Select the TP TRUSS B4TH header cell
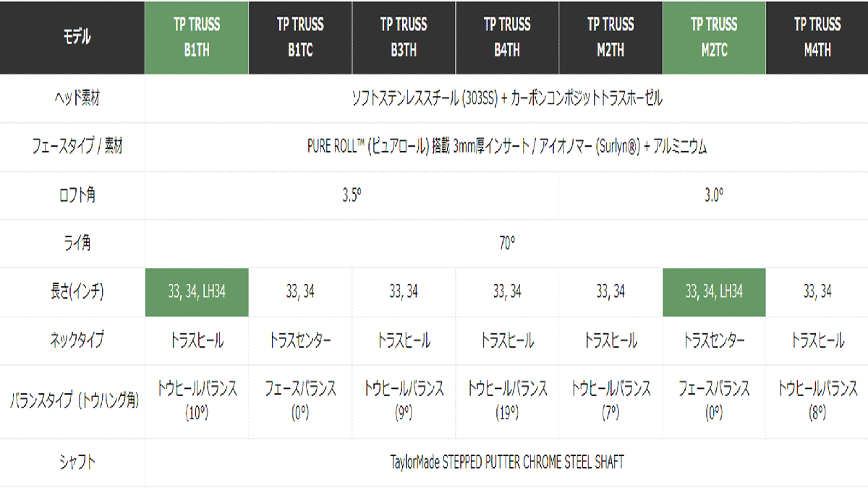868x488 pixels. click(x=507, y=38)
